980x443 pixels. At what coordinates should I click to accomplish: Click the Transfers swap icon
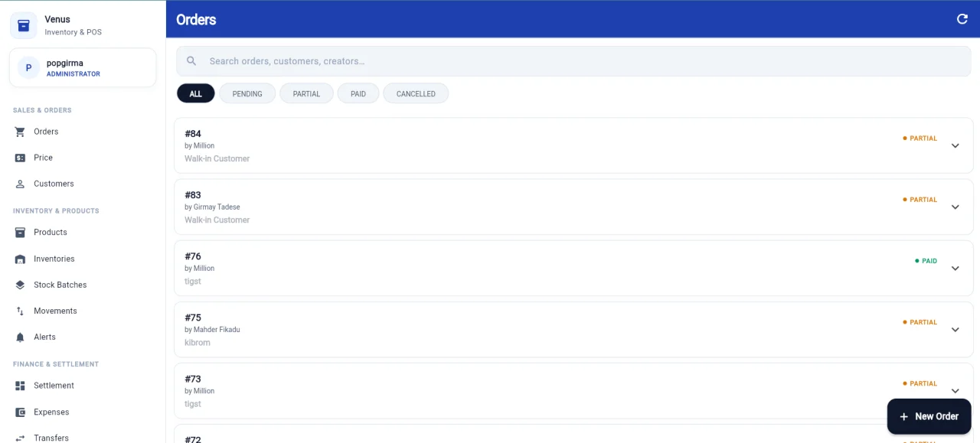(20, 438)
